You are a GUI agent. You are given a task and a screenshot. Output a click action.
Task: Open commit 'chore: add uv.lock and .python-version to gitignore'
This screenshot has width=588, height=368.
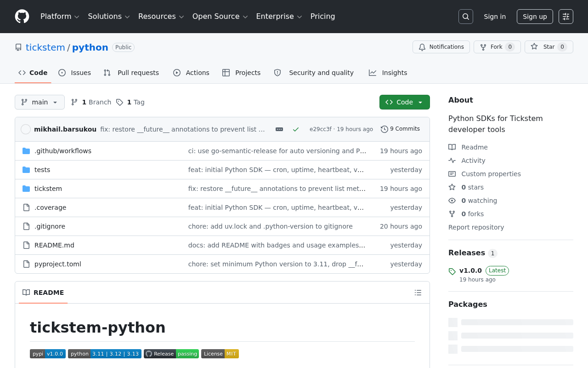(x=271, y=226)
